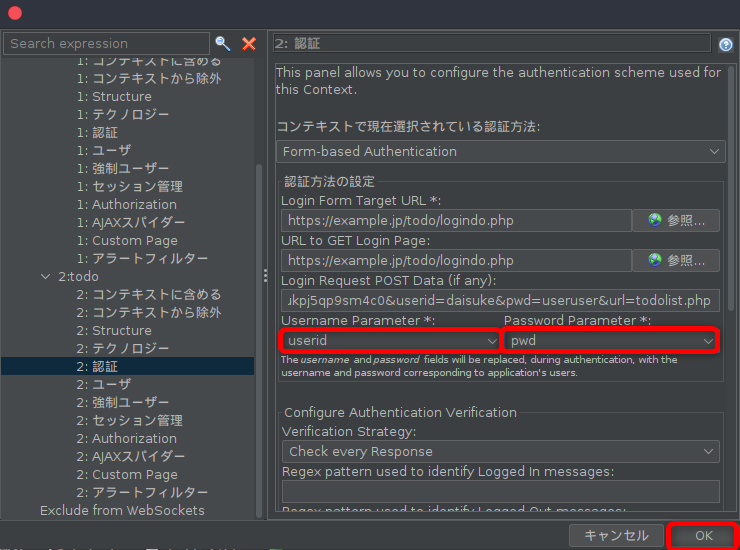The image size is (740, 550).
Task: Select 2: 強制ユーザー tree item
Action: [x=123, y=402]
